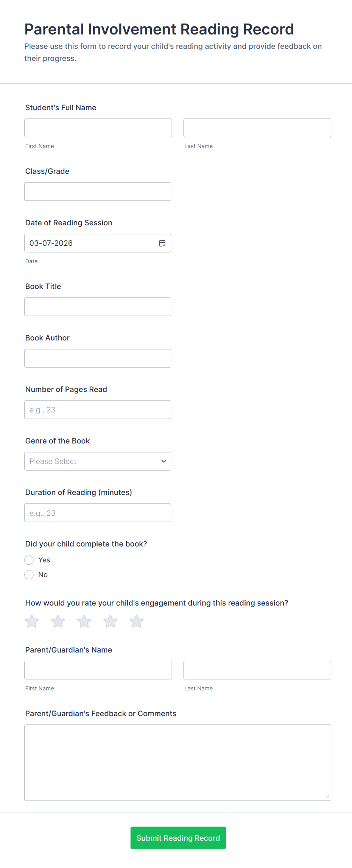
Task: Focus the student's Last Name field
Action: pyautogui.click(x=257, y=128)
